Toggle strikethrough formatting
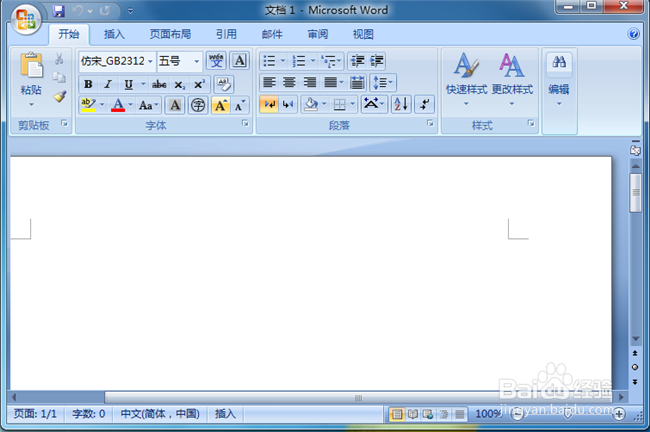 (159, 85)
